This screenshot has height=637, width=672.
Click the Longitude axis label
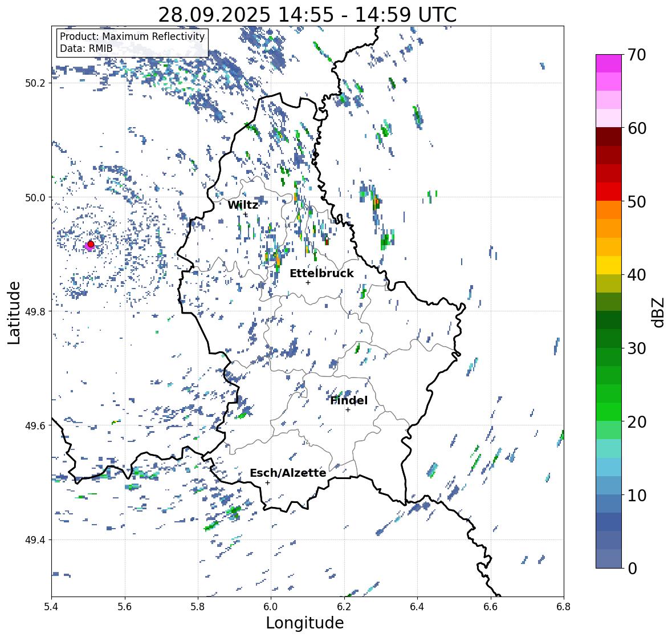305,623
